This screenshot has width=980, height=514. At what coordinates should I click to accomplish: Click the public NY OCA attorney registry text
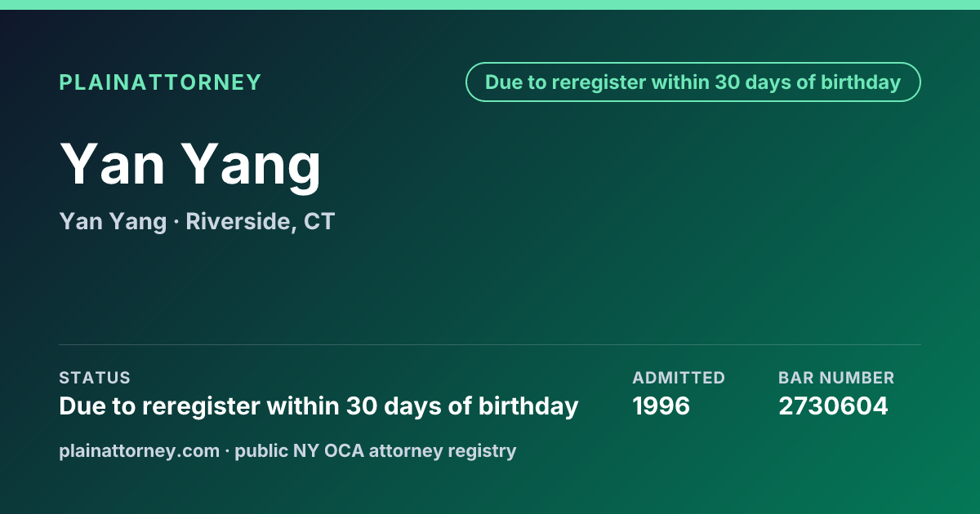click(376, 450)
